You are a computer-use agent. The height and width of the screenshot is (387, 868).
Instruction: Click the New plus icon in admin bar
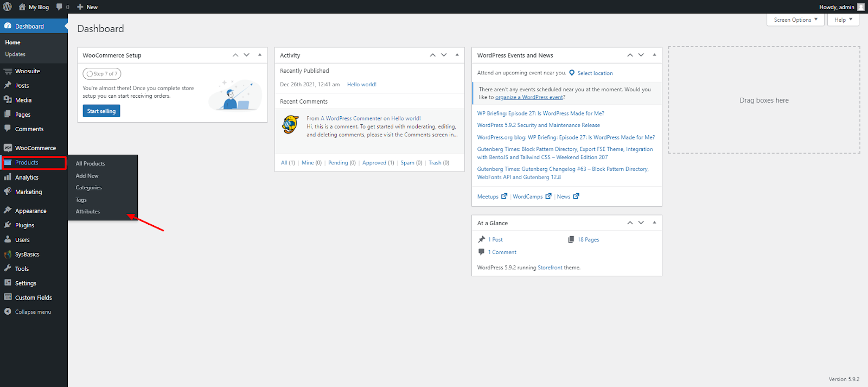click(x=80, y=7)
